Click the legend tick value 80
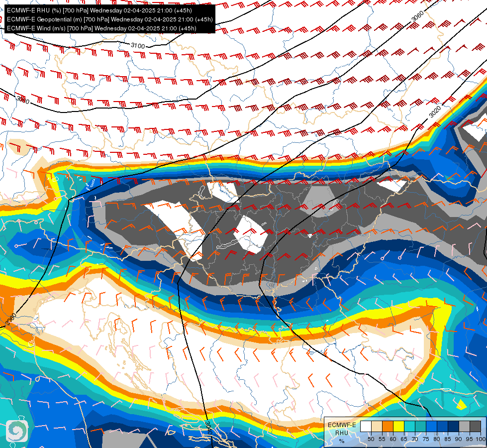487x448 pixels. [437, 439]
